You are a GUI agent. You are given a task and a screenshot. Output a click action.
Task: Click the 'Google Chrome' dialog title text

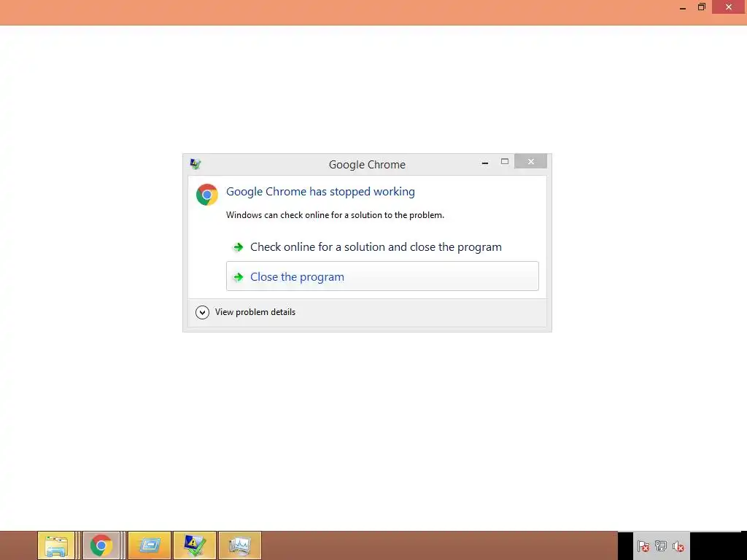[x=367, y=165]
